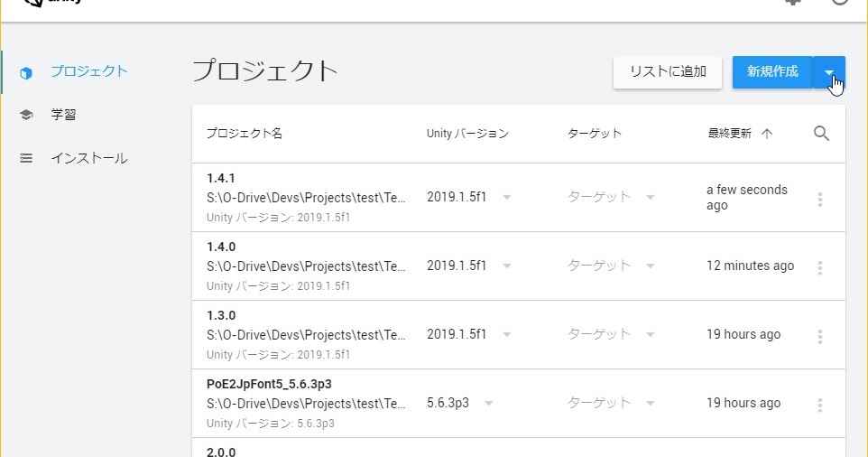Click the installs list icon in sidebar
This screenshot has height=457, width=868.
[x=26, y=158]
